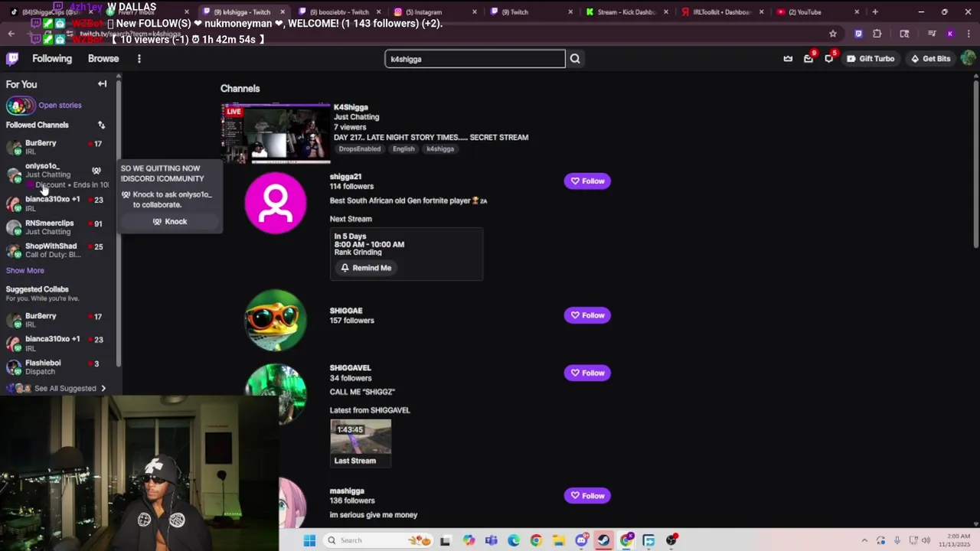Open the Twitch notifications inbox icon
Screen dimensions: 980x551
click(808, 59)
